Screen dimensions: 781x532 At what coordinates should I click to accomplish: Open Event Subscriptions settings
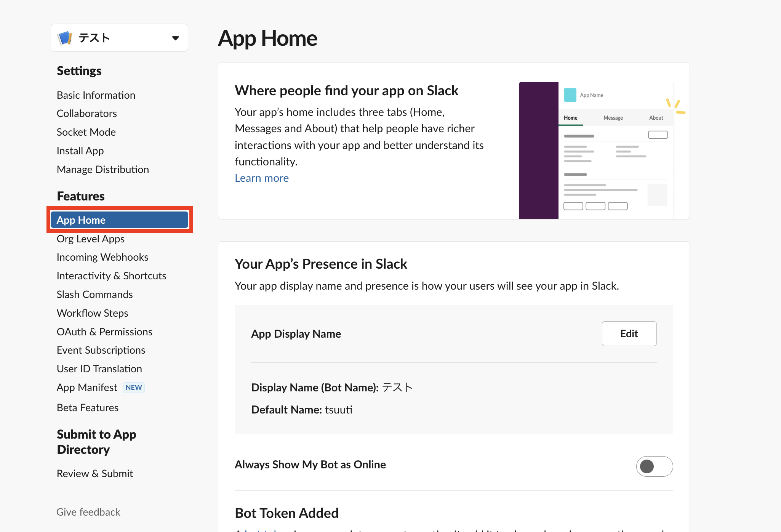tap(101, 350)
